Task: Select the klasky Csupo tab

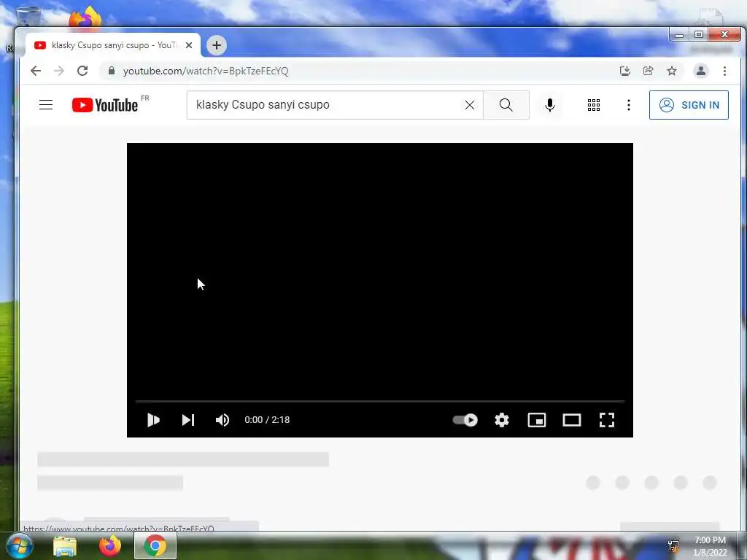Action: 113,45
